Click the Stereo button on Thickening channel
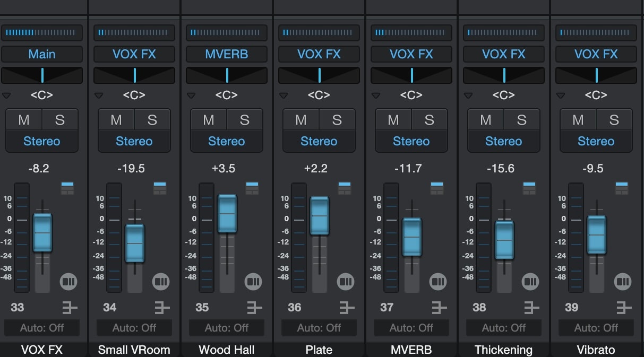644x357 pixels. (x=504, y=142)
